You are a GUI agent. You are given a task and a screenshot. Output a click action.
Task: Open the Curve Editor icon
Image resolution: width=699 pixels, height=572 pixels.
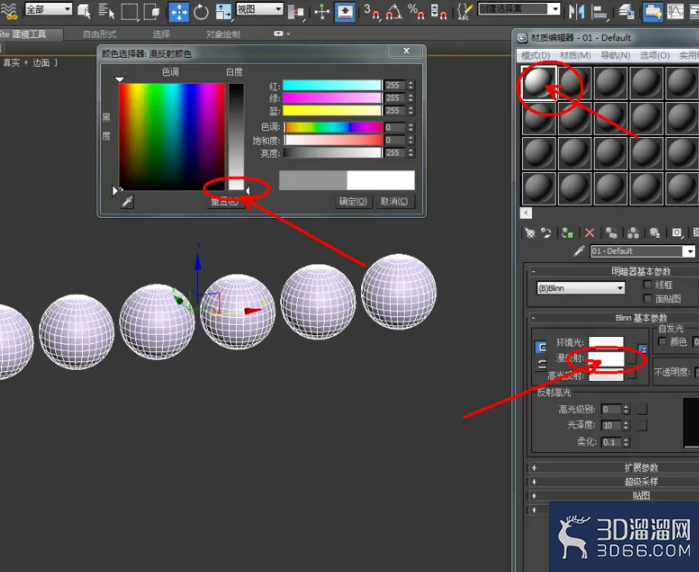click(x=675, y=12)
